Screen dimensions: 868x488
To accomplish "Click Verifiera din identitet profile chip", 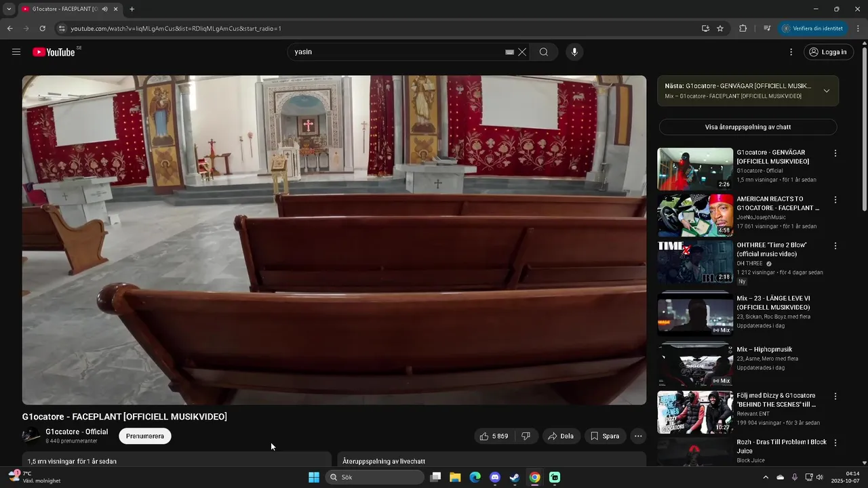I will [813, 28].
